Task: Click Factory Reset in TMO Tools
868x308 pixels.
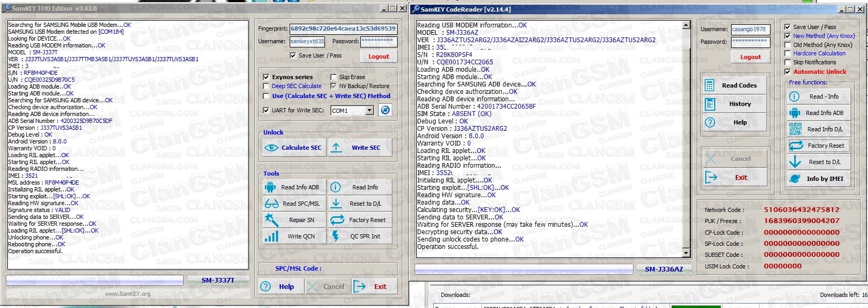Action: [360, 220]
